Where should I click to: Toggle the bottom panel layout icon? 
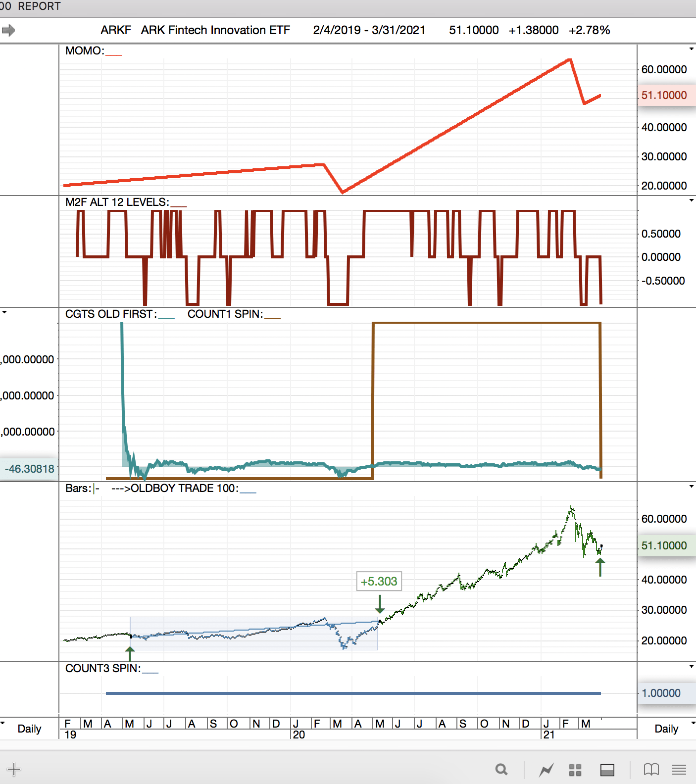pos(607,770)
